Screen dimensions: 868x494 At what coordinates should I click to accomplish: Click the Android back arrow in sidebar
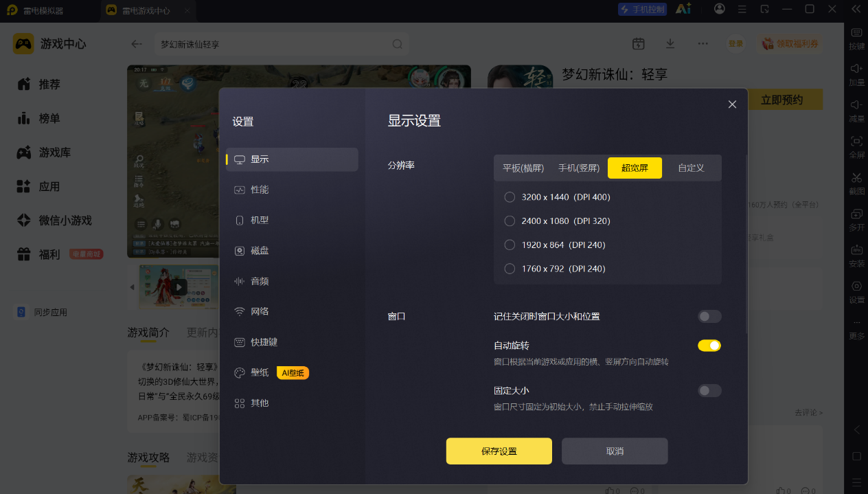[856, 430]
